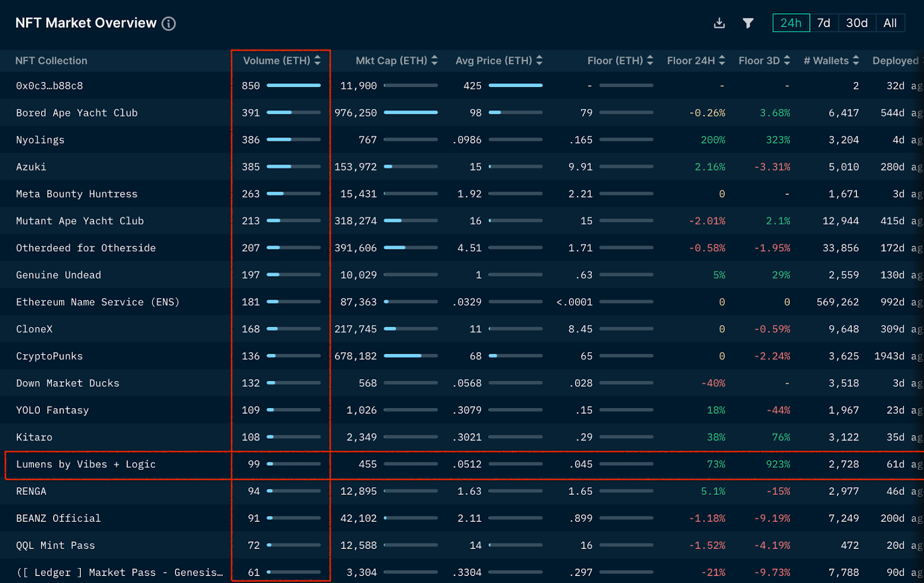The width and height of the screenshot is (924, 583).
Task: Sort by Mkt Cap (ETH) column arrows
Action: 434,61
